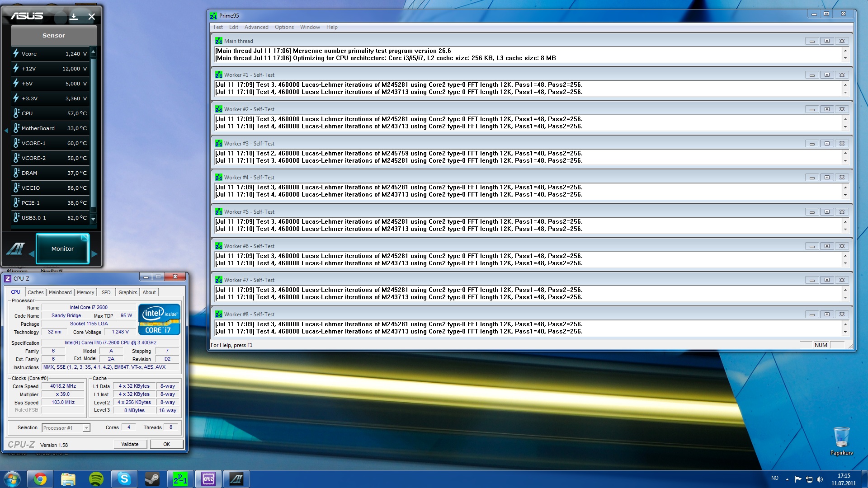This screenshot has width=868, height=488.
Task: Click the +3.3V voltage icon
Action: [x=16, y=98]
